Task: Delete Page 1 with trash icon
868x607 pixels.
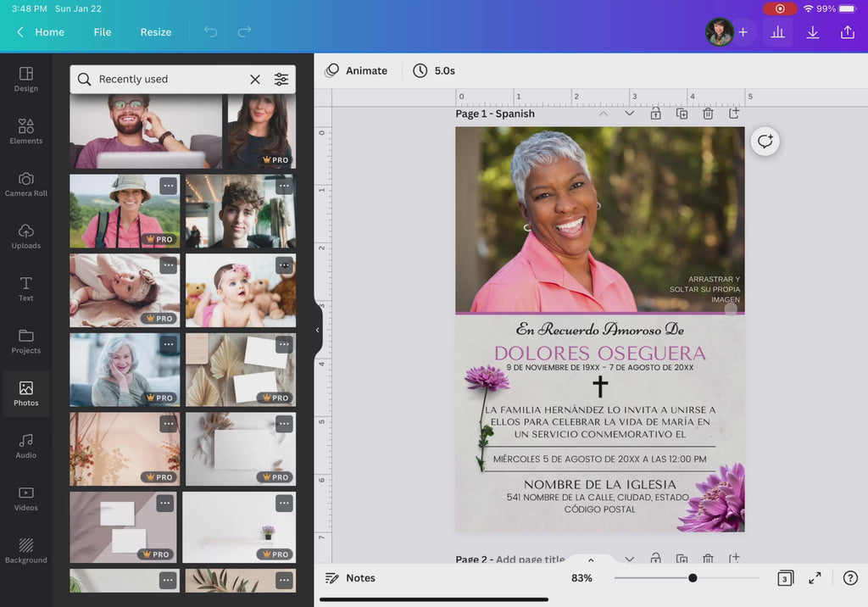Action: click(708, 114)
